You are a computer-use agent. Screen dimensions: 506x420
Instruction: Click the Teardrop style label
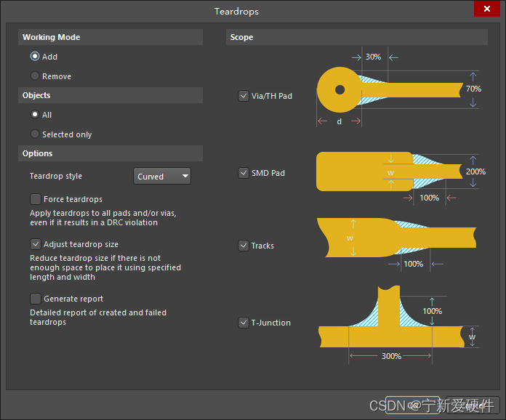point(56,176)
